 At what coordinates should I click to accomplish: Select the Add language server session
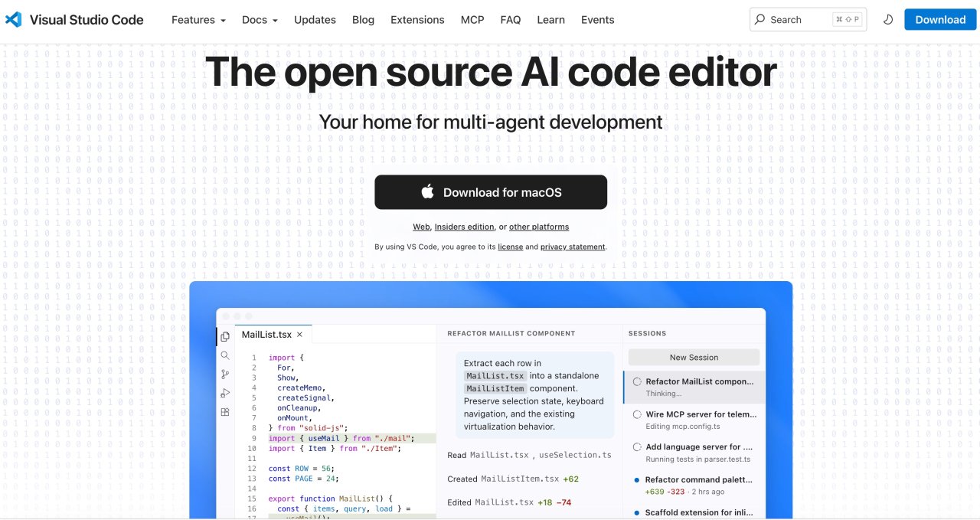(x=694, y=453)
